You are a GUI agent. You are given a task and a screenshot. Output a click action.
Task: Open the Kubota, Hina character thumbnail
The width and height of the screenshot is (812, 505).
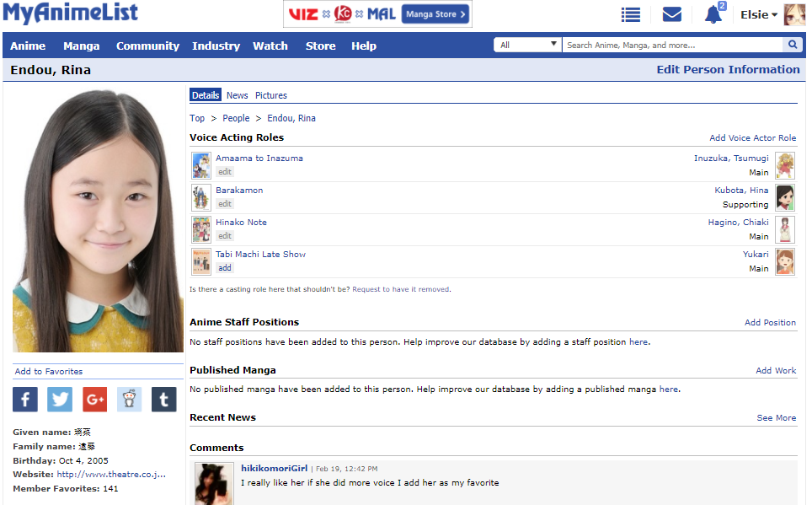pyautogui.click(x=785, y=197)
